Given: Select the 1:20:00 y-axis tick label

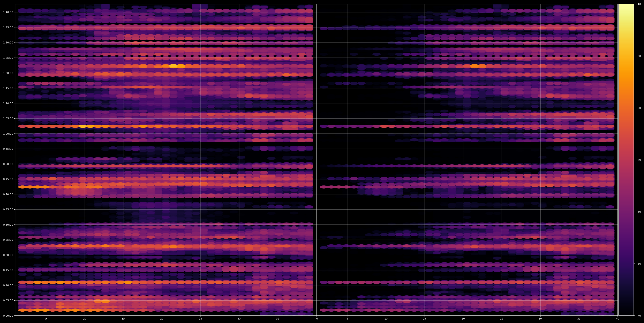Looking at the screenshot, I should click(8, 73).
